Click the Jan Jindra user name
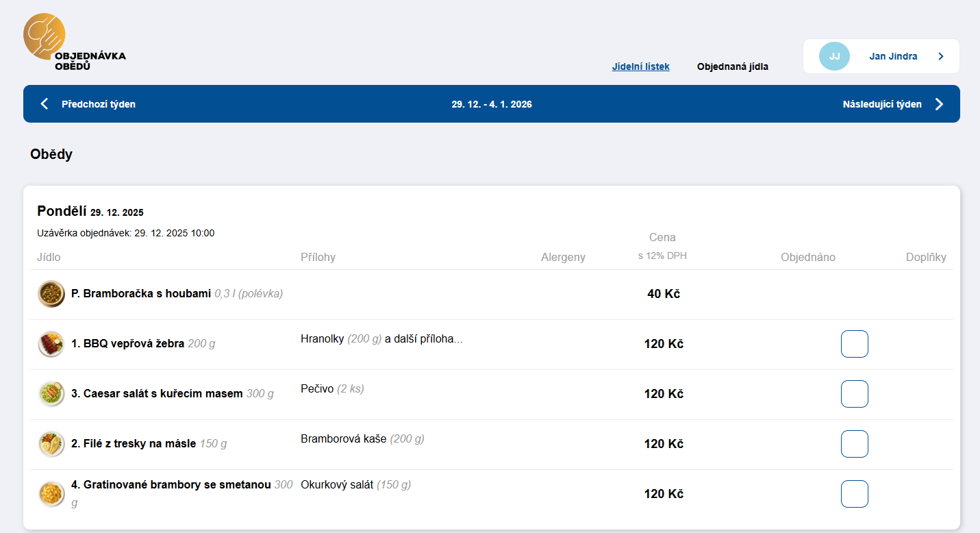This screenshot has height=533, width=980. click(x=893, y=56)
